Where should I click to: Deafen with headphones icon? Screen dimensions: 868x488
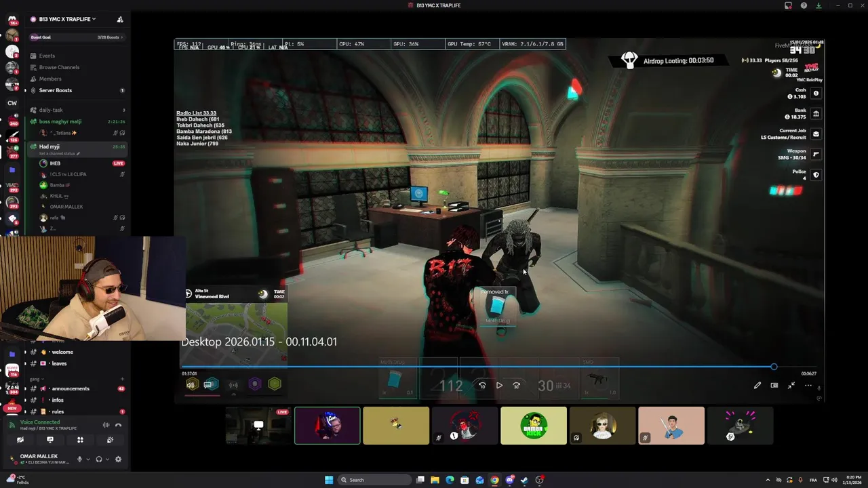99,459
